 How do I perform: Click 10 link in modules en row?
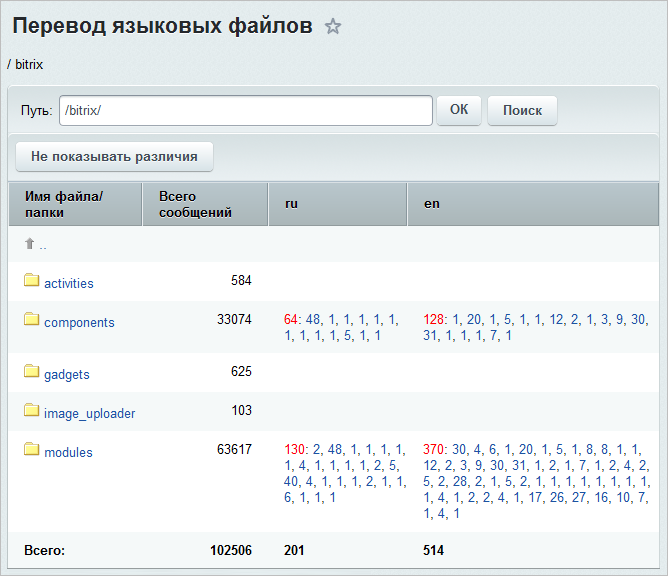623,498
